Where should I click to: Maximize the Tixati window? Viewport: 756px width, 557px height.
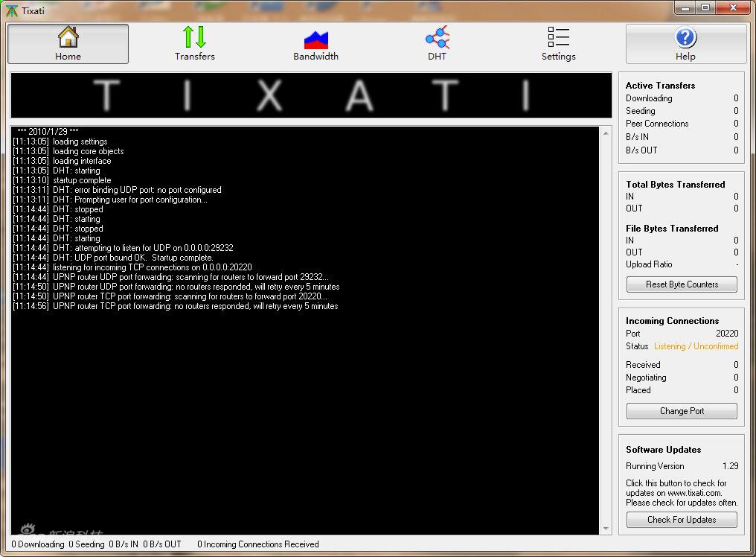click(705, 7)
